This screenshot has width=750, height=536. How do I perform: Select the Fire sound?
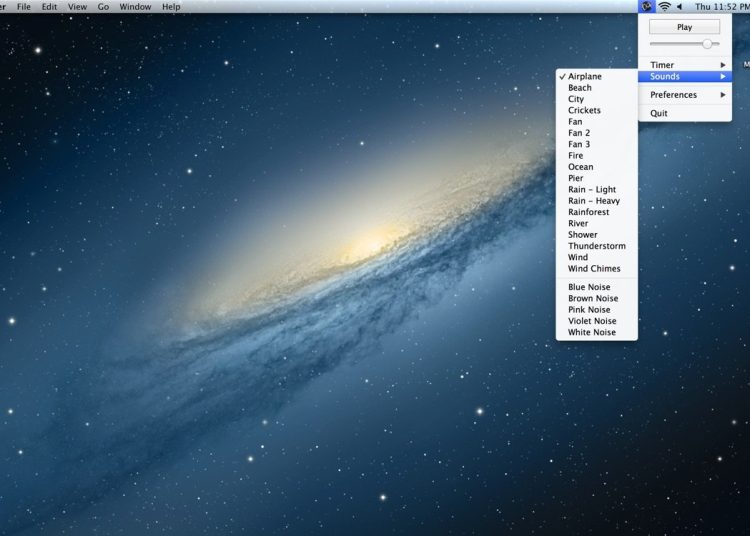point(596,155)
